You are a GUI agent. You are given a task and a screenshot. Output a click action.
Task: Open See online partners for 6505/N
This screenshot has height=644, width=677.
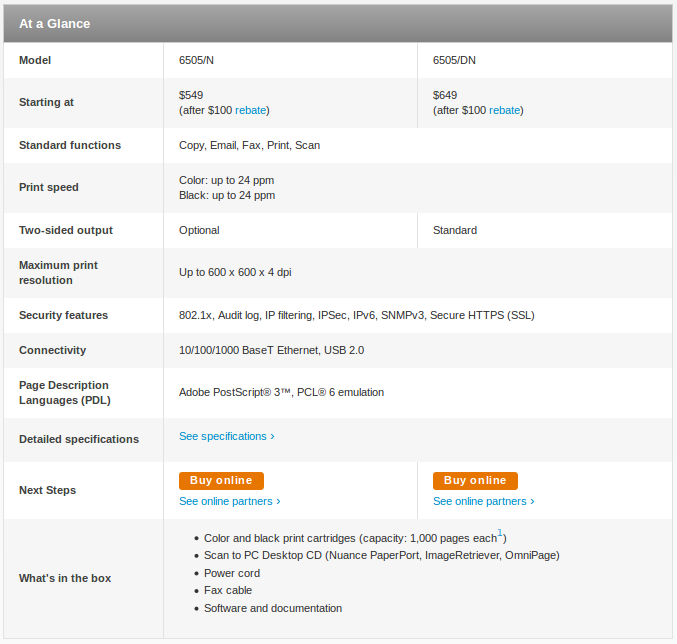click(230, 501)
